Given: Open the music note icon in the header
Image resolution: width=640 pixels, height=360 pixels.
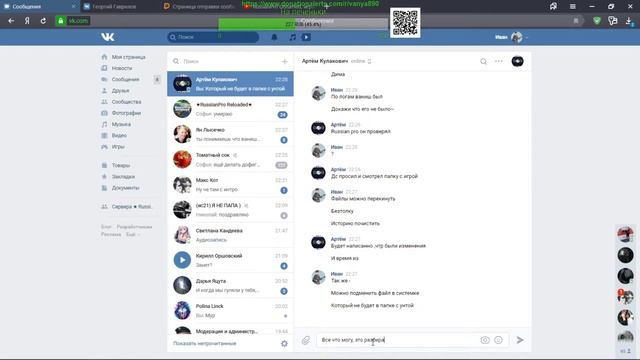Looking at the screenshot, I should [293, 37].
